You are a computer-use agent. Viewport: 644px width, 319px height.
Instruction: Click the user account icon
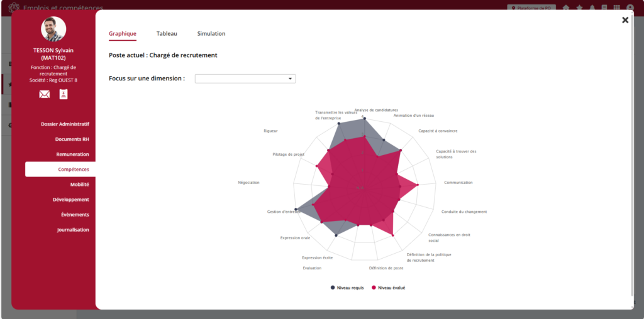click(630, 8)
